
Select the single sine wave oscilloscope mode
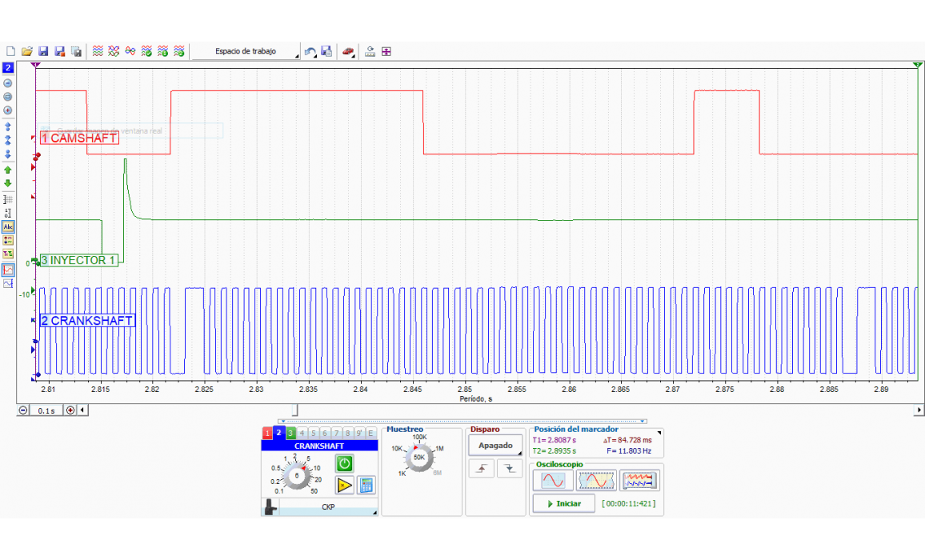click(553, 480)
